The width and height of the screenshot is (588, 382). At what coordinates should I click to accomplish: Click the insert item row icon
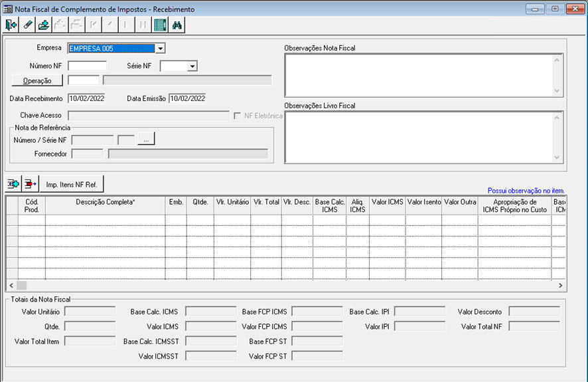[13, 184]
